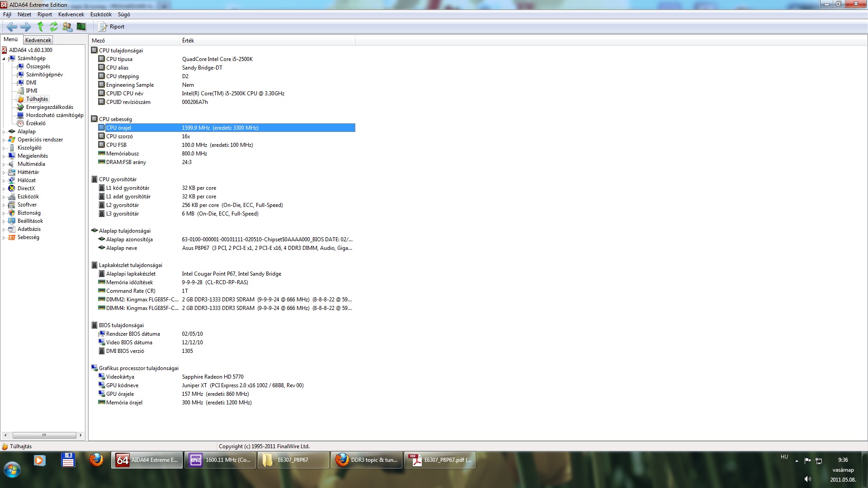Select IPMI tree item
This screenshot has height=488, width=868.
tap(32, 91)
